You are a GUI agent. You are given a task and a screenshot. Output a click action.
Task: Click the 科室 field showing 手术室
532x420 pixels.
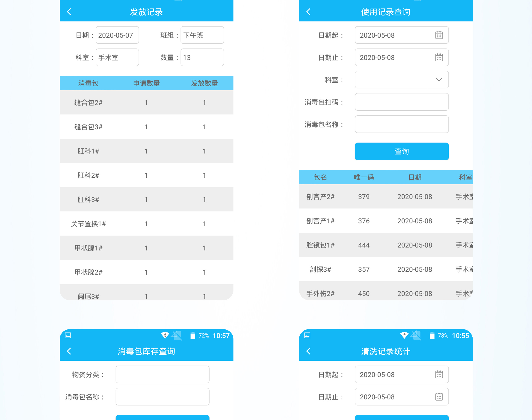pyautogui.click(x=117, y=58)
